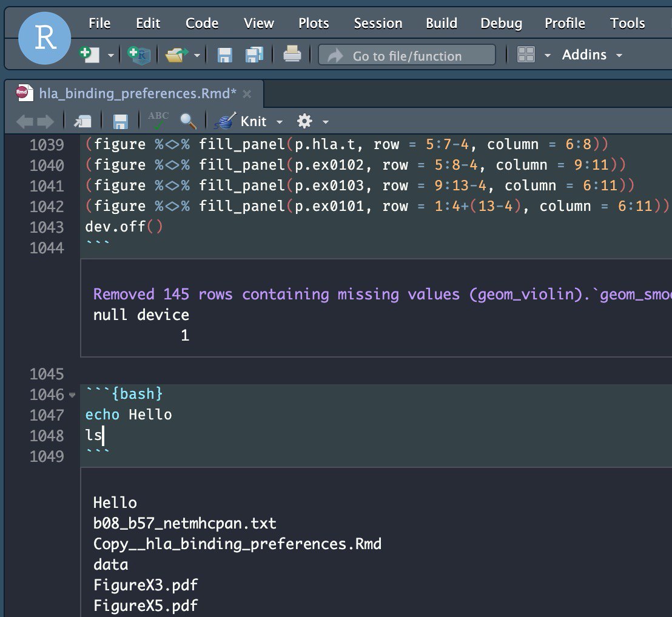The height and width of the screenshot is (617, 672).
Task: Collapse the bash chunk at line 1046
Action: pyautogui.click(x=72, y=395)
